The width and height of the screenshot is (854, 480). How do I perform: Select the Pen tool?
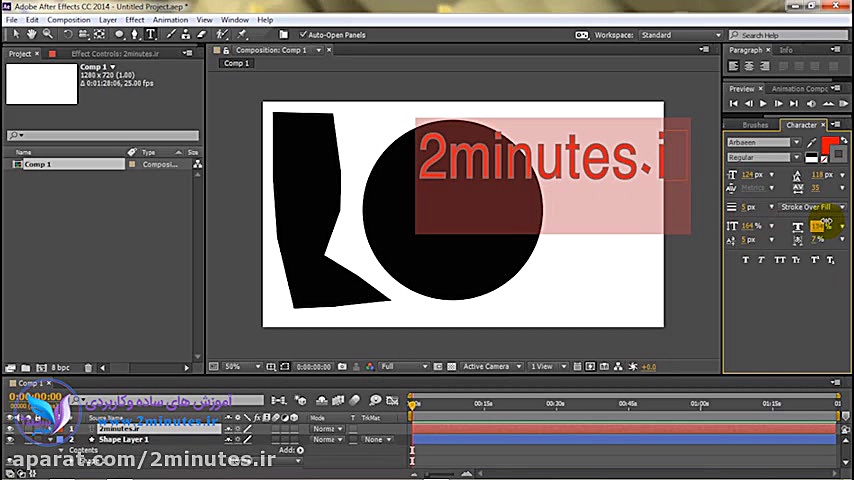[136, 34]
